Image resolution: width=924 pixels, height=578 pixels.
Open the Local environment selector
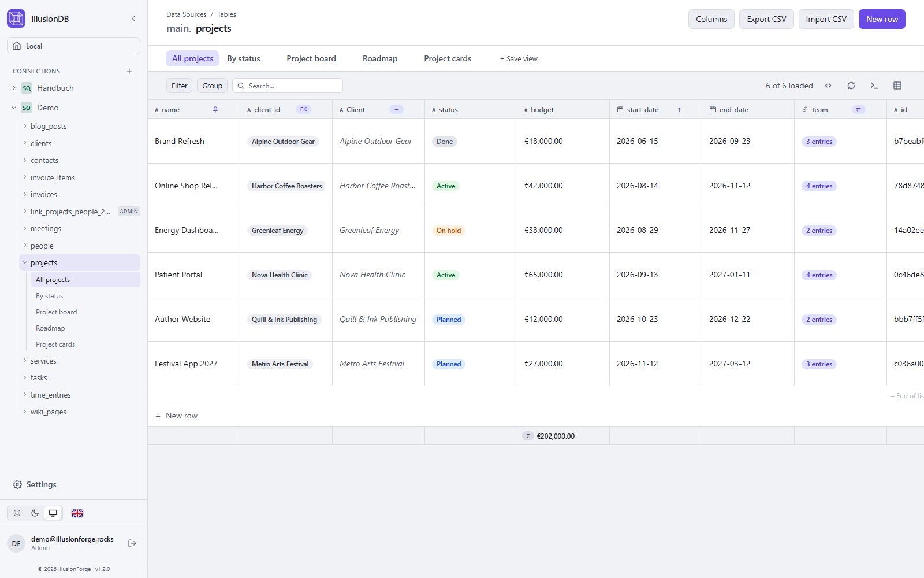pos(73,46)
